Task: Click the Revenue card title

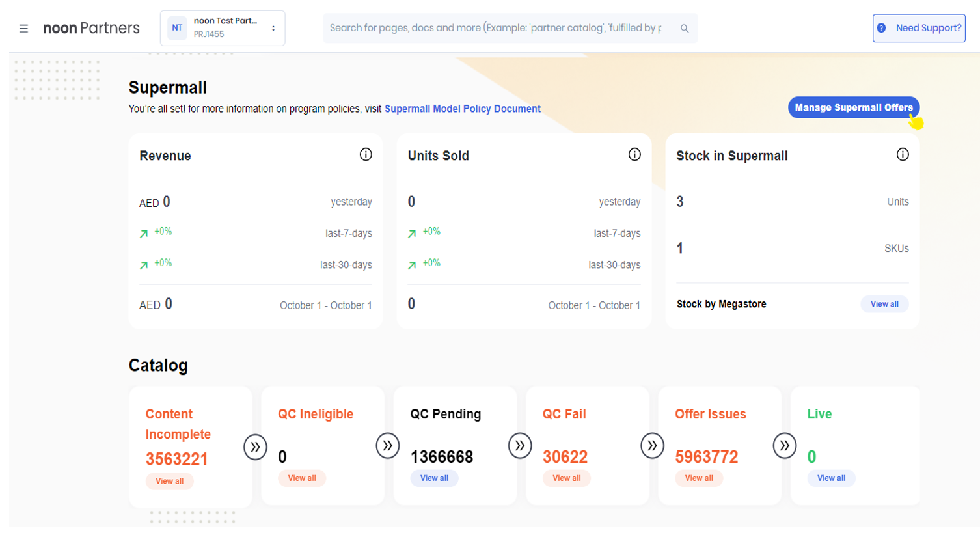Action: pos(165,156)
